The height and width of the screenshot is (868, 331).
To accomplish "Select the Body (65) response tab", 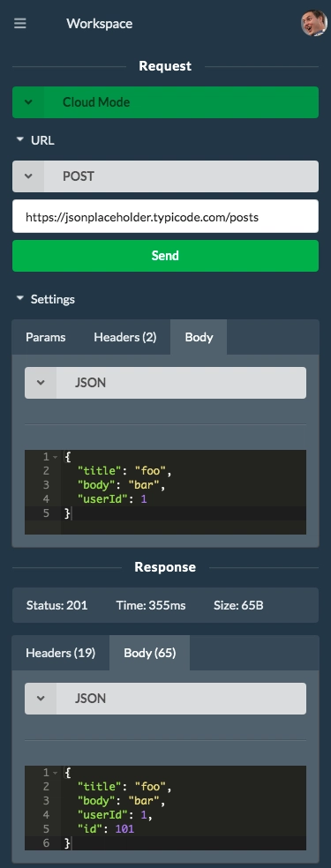I will coord(150,653).
